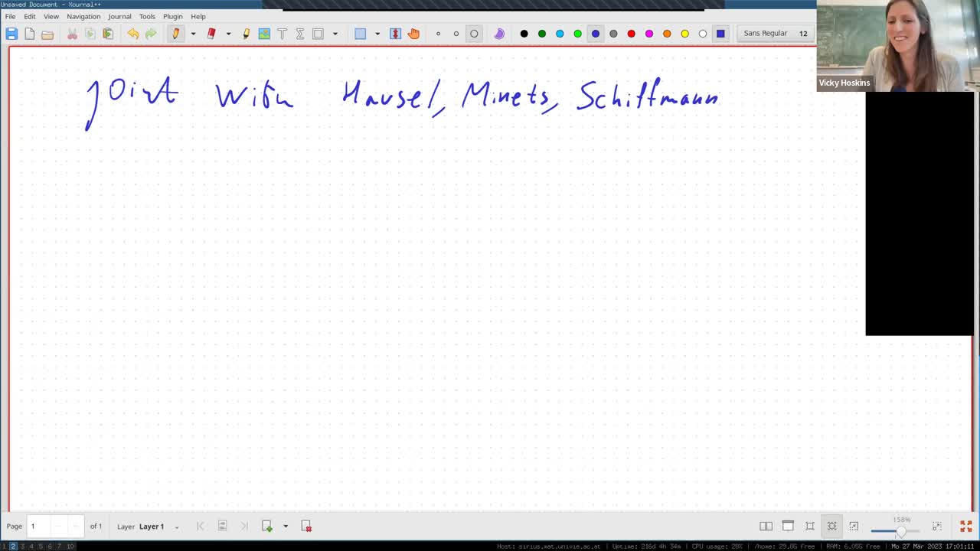This screenshot has height=551, width=980.
Task: Select the Pen tool
Action: click(175, 34)
